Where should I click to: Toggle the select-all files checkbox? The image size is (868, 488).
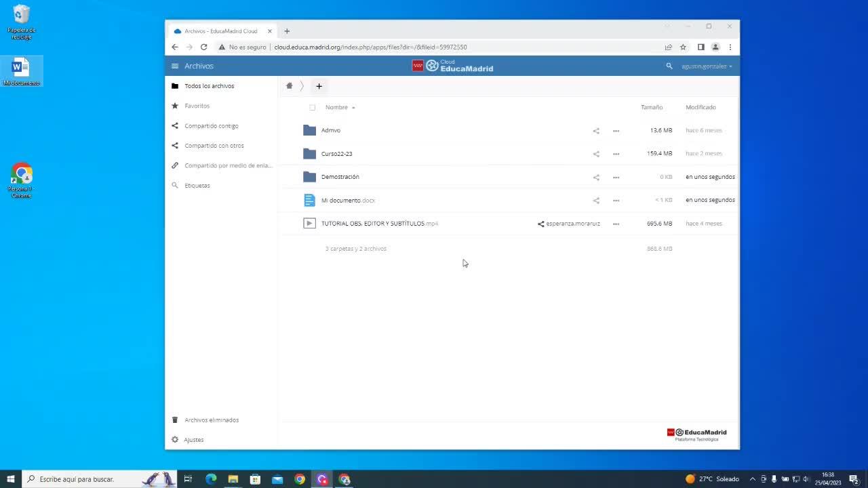(312, 107)
